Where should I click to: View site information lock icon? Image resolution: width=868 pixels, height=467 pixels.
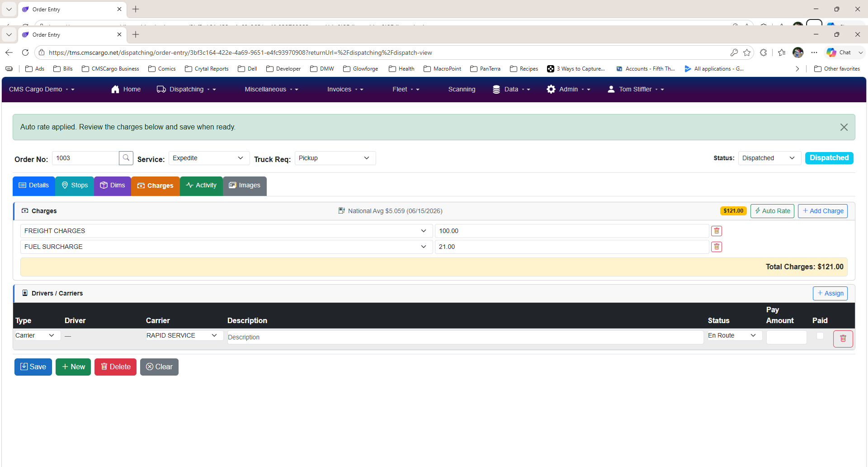[42, 52]
